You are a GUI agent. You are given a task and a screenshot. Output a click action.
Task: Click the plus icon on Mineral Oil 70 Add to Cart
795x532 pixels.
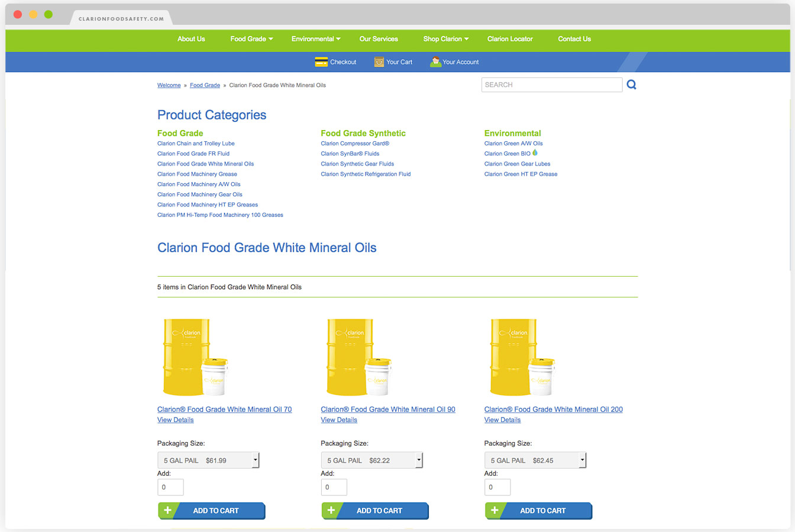click(168, 510)
